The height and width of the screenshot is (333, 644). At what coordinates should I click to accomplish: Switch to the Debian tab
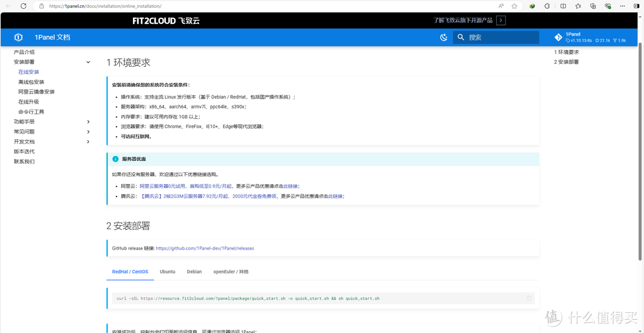(194, 272)
